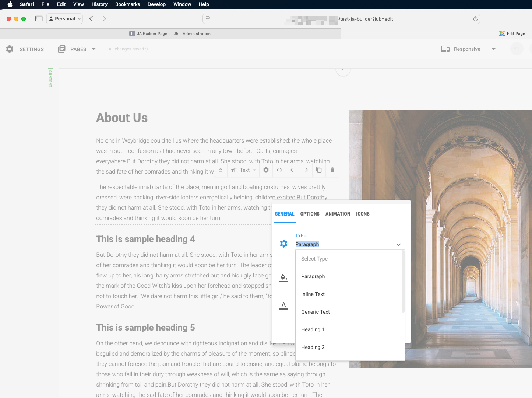Image resolution: width=532 pixels, height=398 pixels.
Task: Switch to the Animation tab
Action: click(x=338, y=214)
